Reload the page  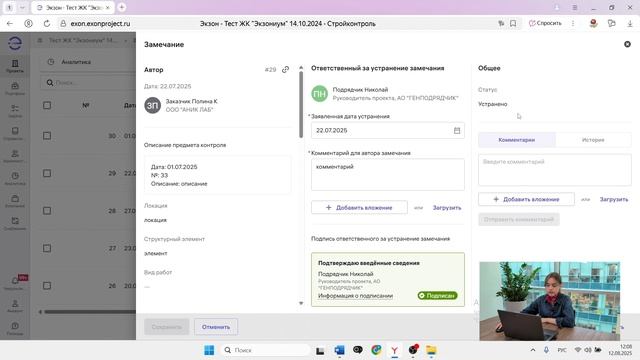coord(47,24)
